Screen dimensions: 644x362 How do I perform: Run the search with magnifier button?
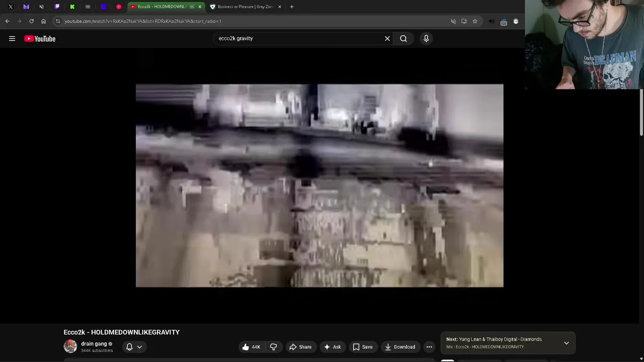pos(404,38)
